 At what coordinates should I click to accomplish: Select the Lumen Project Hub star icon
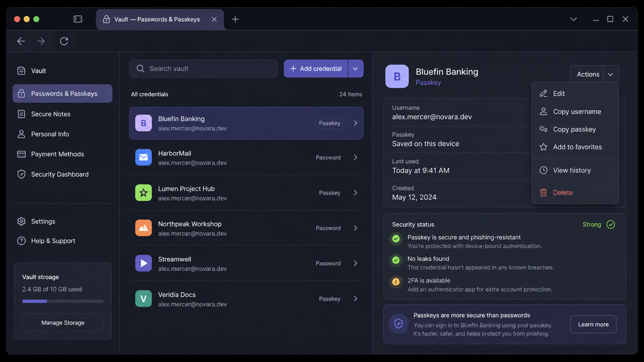[143, 193]
